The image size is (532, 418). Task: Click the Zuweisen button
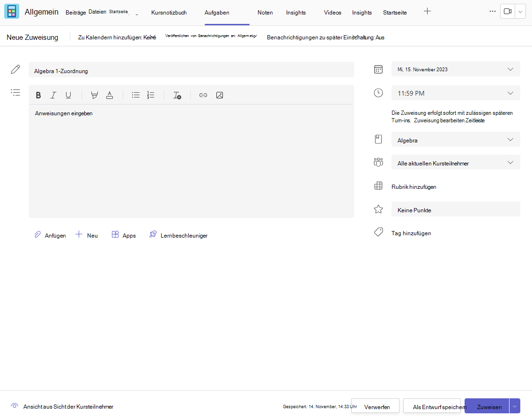tap(487, 406)
